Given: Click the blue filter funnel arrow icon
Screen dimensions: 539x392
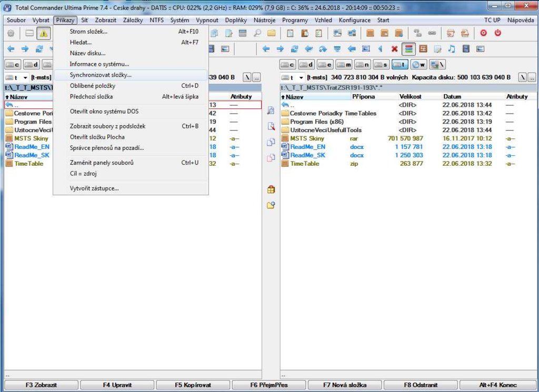Looking at the screenshot, I should pos(337,49).
